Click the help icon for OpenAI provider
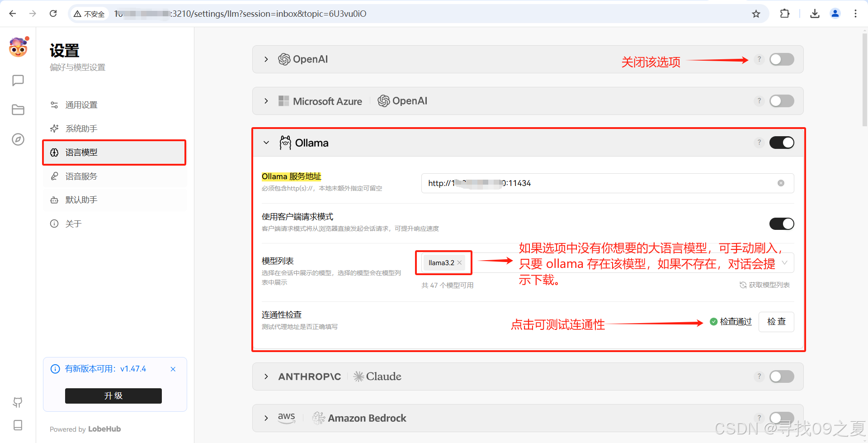This screenshot has height=443, width=868. [759, 59]
